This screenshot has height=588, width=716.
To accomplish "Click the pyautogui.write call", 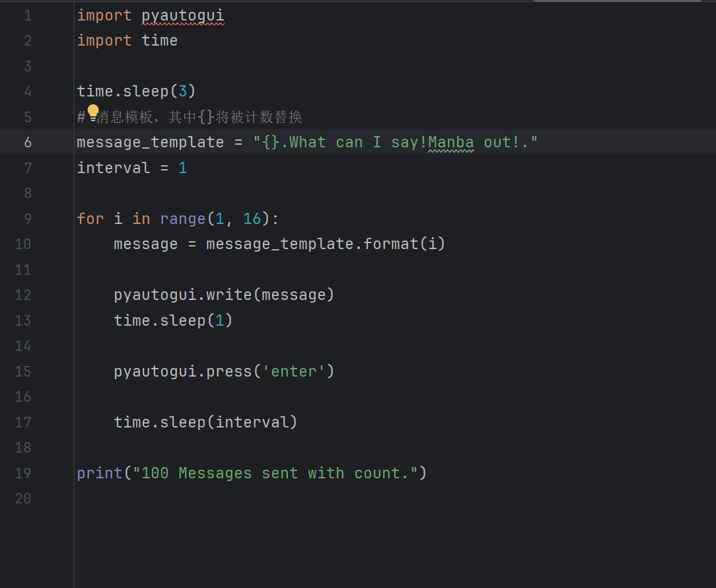I will [224, 295].
